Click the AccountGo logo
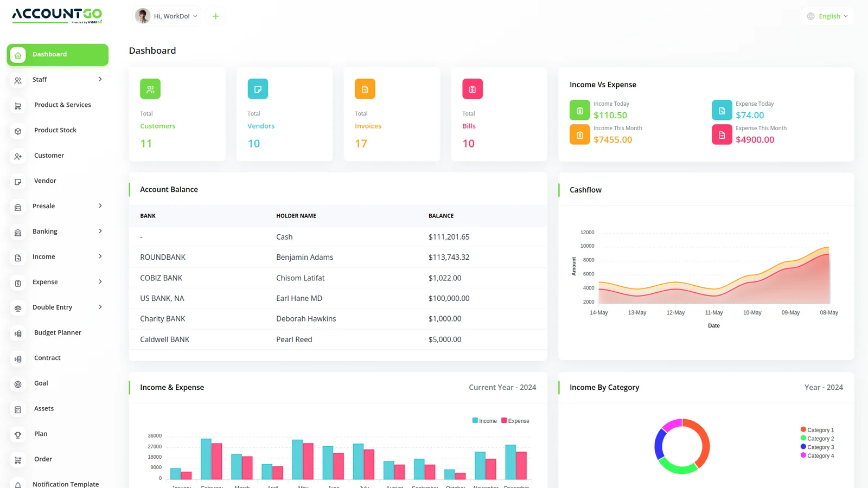 coord(57,15)
